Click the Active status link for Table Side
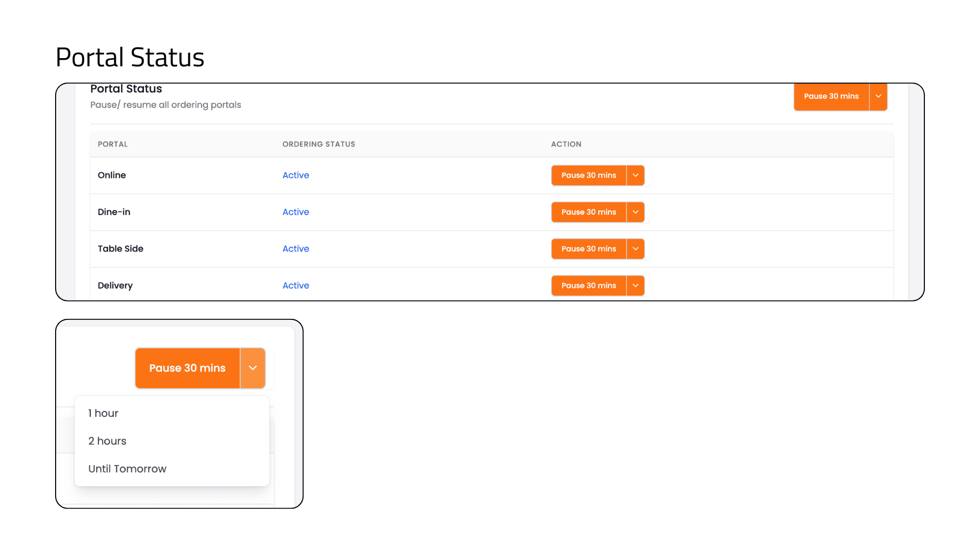 296,248
